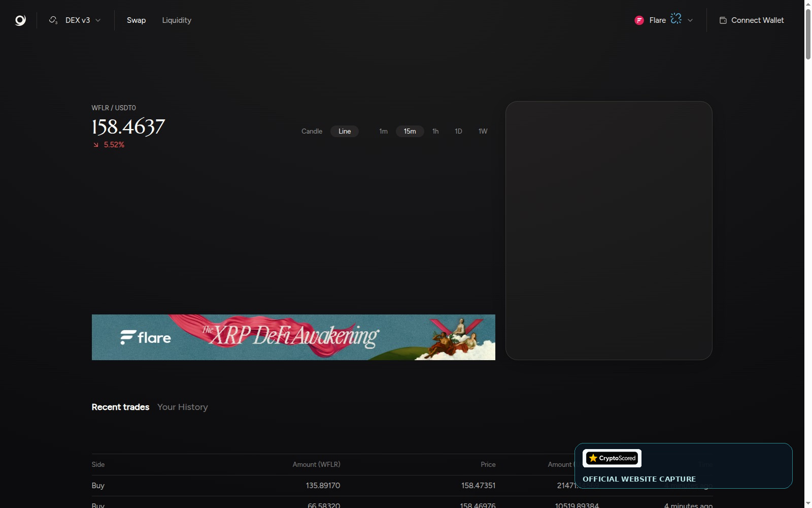The width and height of the screenshot is (812, 508).
Task: Select the 1h timeframe
Action: click(435, 131)
